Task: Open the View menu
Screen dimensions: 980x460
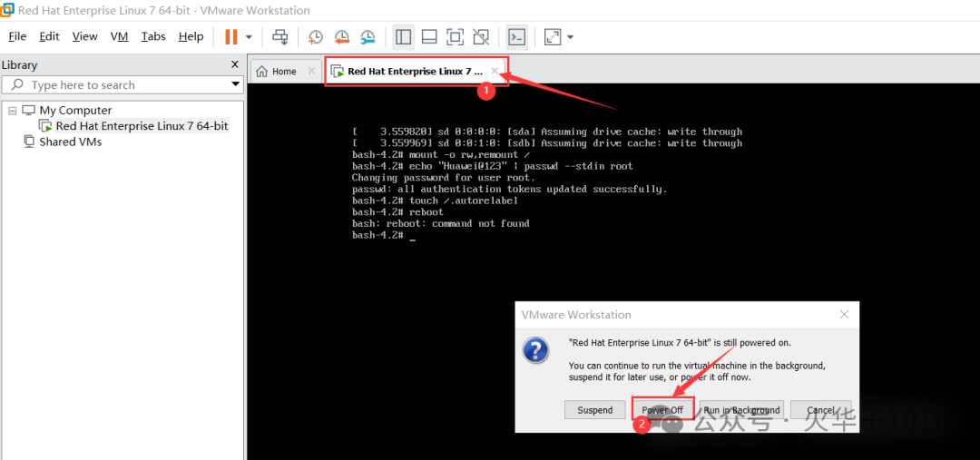Action: [84, 36]
